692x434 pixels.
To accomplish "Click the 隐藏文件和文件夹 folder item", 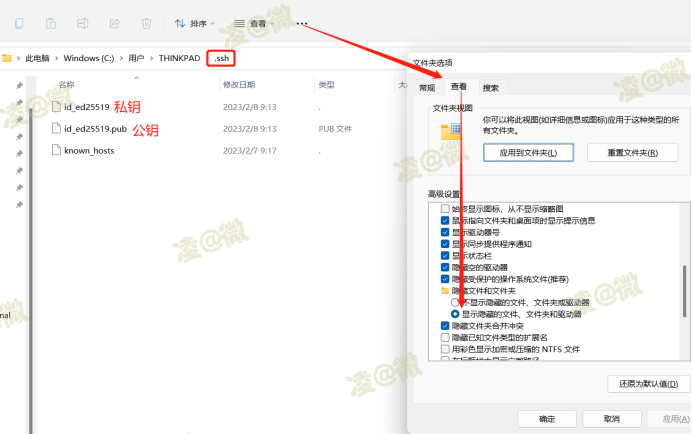I will [478, 291].
